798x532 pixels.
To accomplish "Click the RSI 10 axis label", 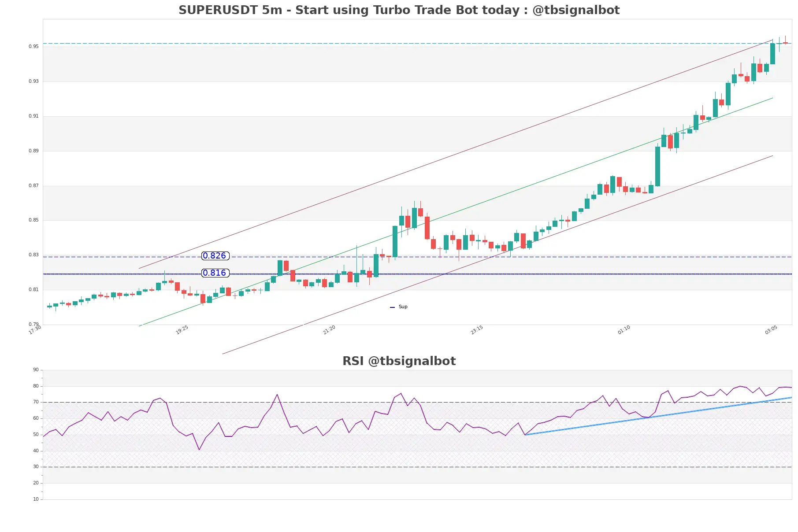I will point(36,499).
